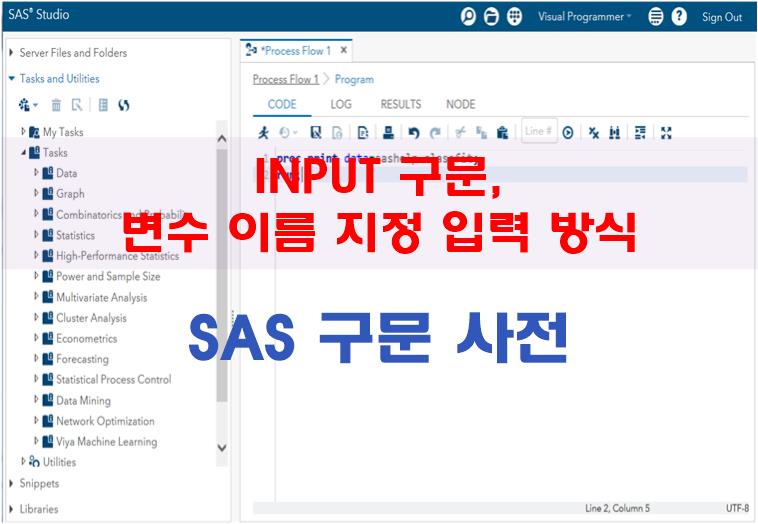The height and width of the screenshot is (524, 758).
Task: Open the applications grid icon in header
Action: [x=514, y=17]
